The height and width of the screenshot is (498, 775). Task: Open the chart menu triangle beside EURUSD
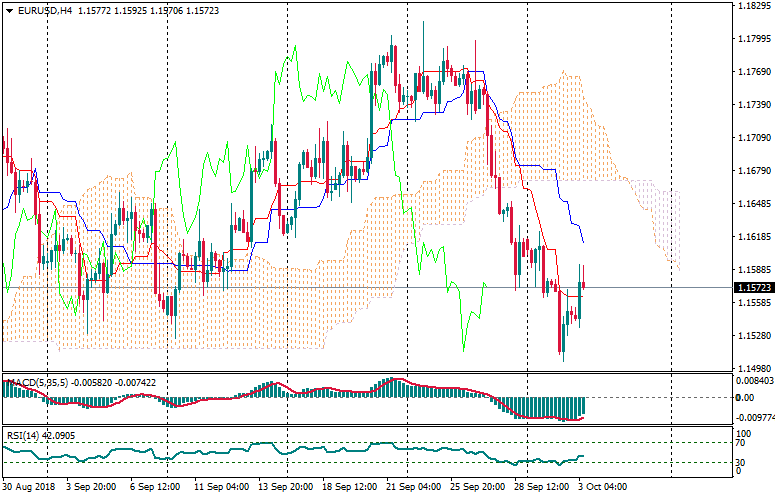pyautogui.click(x=8, y=12)
